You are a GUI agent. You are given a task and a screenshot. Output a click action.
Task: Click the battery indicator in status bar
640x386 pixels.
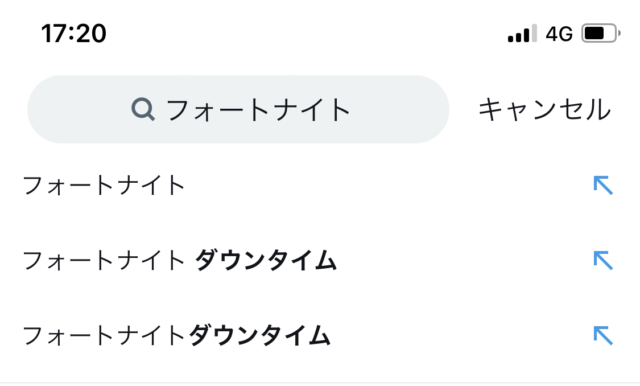[x=601, y=33]
